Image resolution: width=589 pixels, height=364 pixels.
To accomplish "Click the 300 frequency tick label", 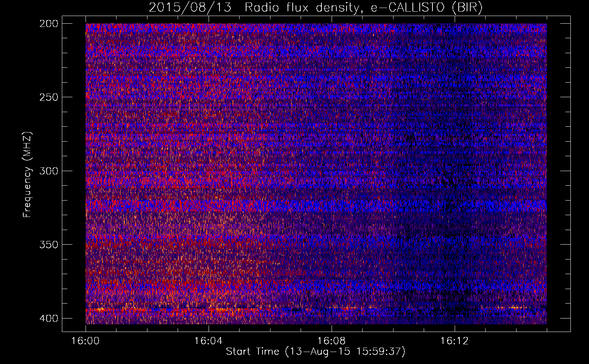I will [48, 171].
